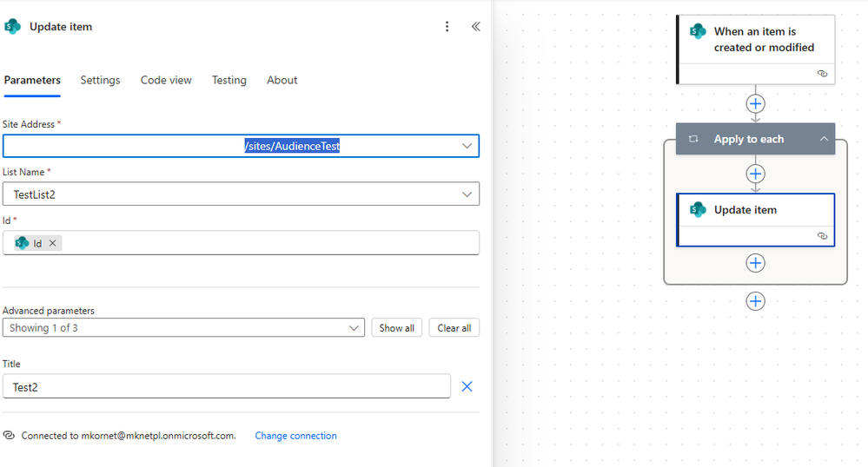Open the three-dot more options menu

coord(447,27)
